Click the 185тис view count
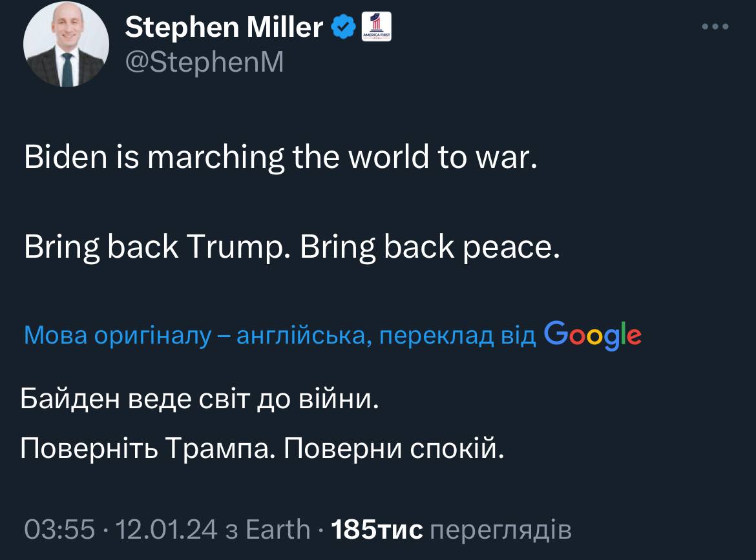Image resolution: width=756 pixels, height=560 pixels. [x=377, y=530]
